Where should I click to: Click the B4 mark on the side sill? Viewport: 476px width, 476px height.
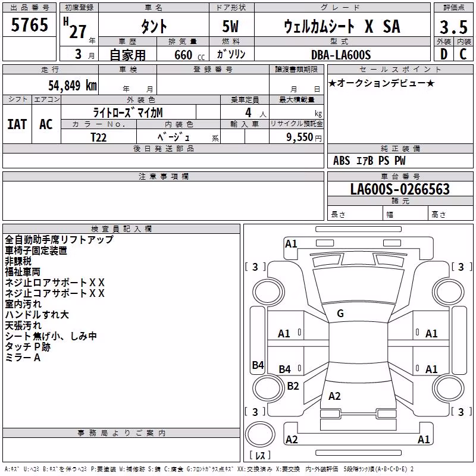[x=258, y=365]
